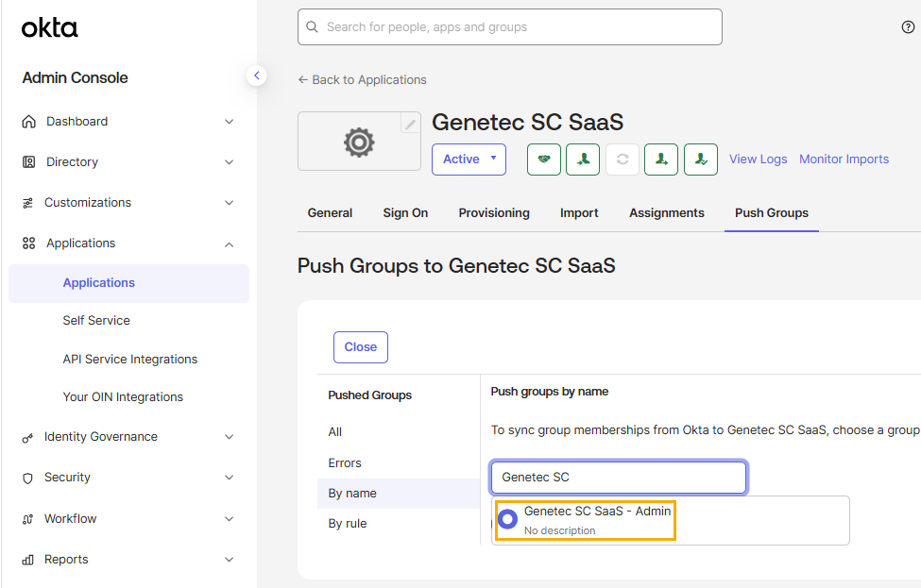
Task: Click the Customizations sliders icon
Action: (27, 203)
